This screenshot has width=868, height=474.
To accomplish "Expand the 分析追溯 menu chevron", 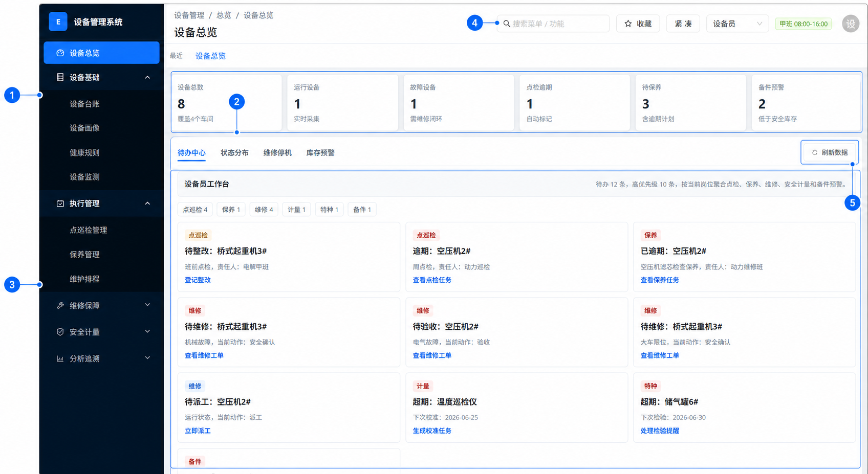I will coord(147,358).
